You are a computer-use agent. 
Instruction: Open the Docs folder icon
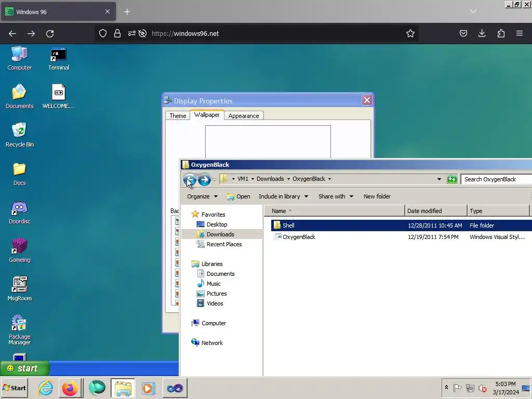tap(19, 174)
